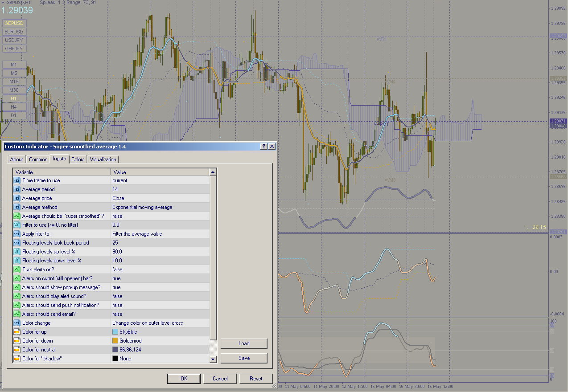Switch chart to D1 timeframe button
Screen dimensions: 568x392
tap(14, 115)
